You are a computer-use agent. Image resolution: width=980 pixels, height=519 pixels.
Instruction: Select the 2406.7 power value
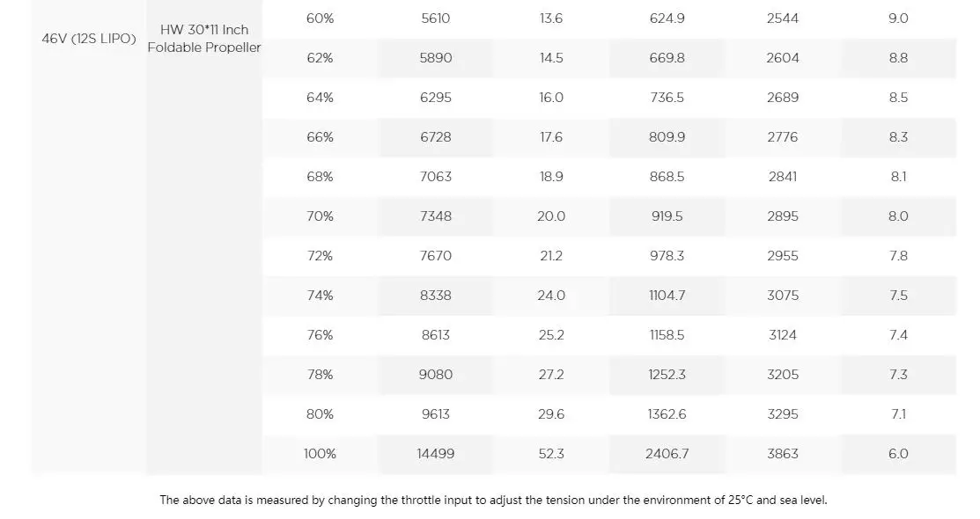pyautogui.click(x=667, y=454)
